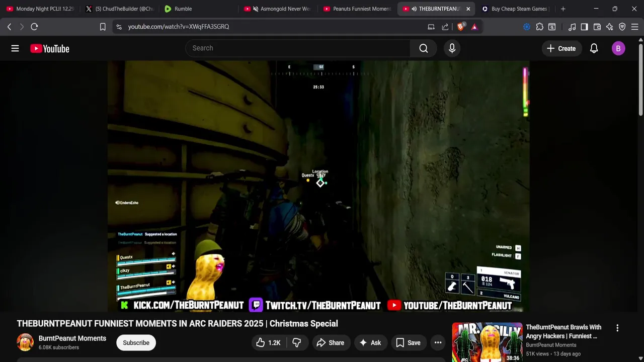The image size is (644, 362).
Task: Open more actions menu beside Save
Action: [438, 343]
